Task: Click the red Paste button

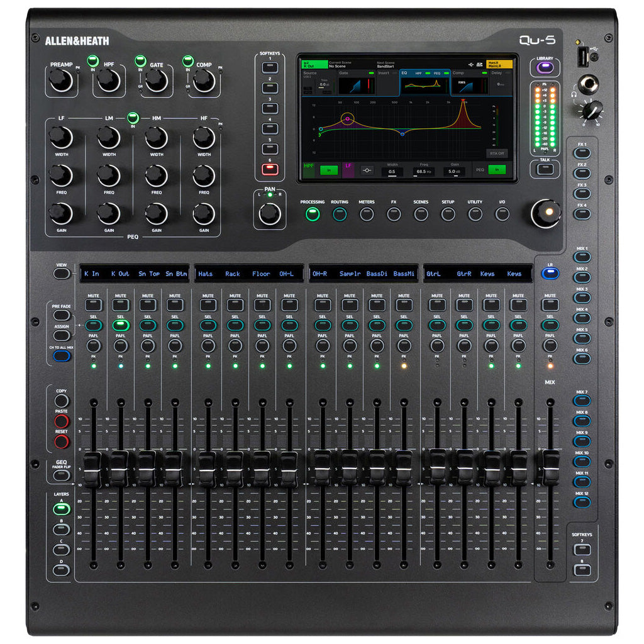Action: (x=62, y=421)
